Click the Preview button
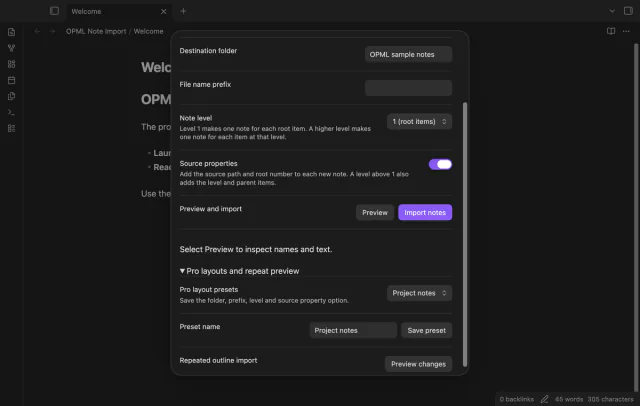The image size is (640, 406). tap(375, 213)
